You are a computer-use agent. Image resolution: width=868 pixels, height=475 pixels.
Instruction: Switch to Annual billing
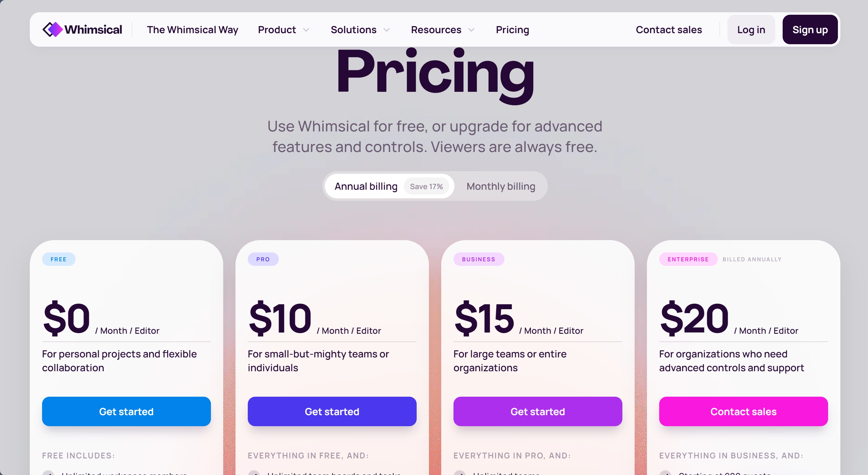366,186
